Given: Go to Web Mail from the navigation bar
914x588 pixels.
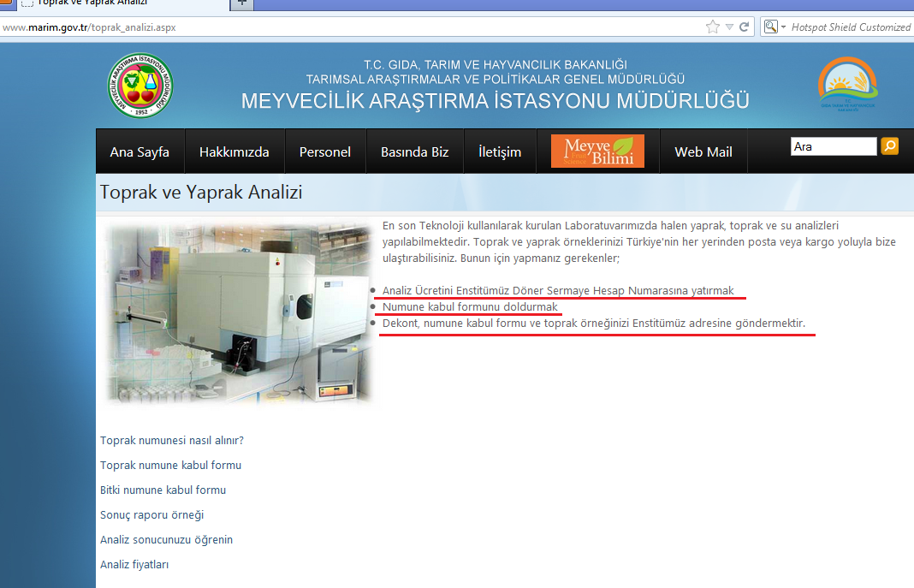Looking at the screenshot, I should [703, 151].
